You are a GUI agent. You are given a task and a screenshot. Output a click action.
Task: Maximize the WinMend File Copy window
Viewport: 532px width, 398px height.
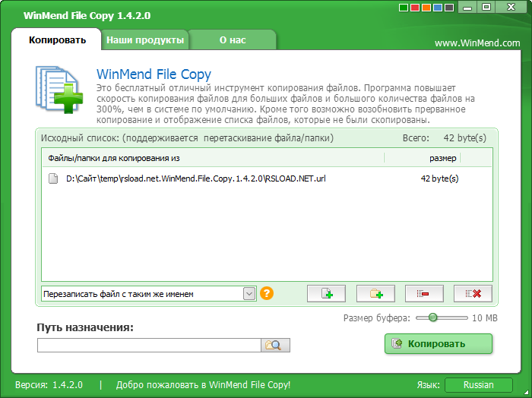click(x=486, y=7)
